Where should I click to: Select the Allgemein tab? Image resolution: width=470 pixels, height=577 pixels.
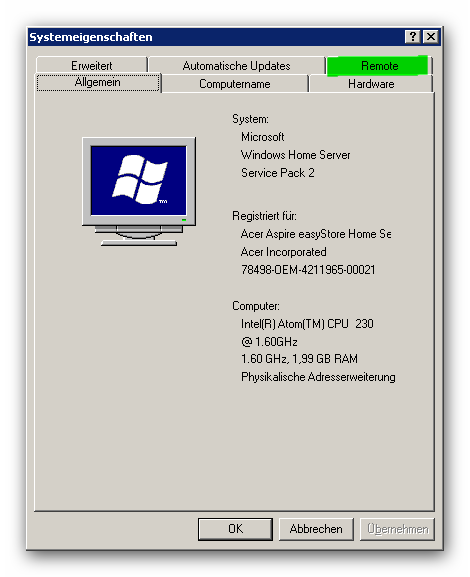point(98,82)
